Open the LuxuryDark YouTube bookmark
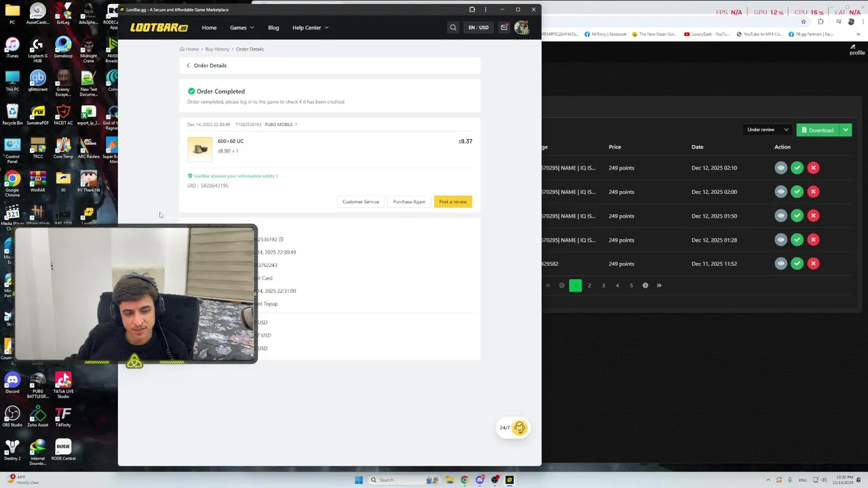The height and width of the screenshot is (488, 868). (707, 34)
